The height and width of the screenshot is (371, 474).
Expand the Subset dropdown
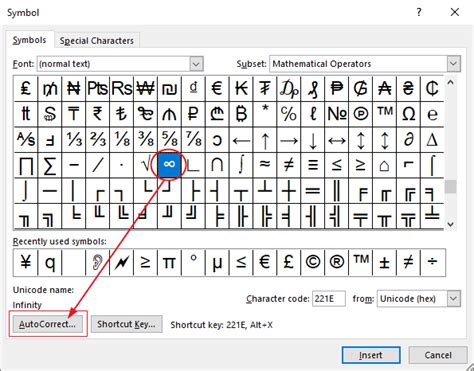pyautogui.click(x=453, y=64)
